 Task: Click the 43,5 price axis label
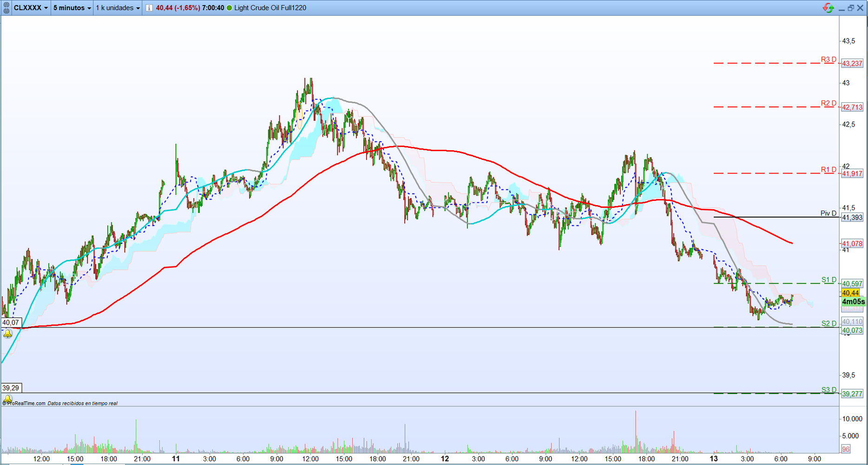[848, 41]
